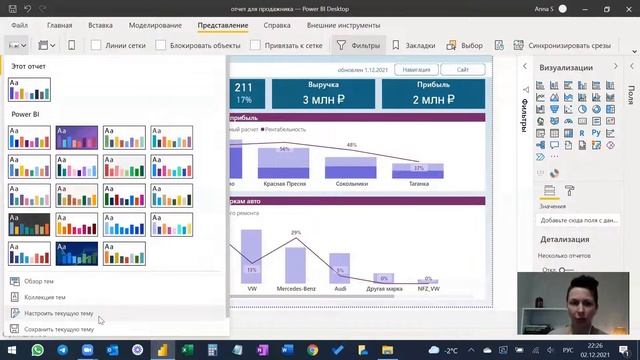Select the matrix visual
The height and width of the screenshot is (360, 640).
click(568, 133)
